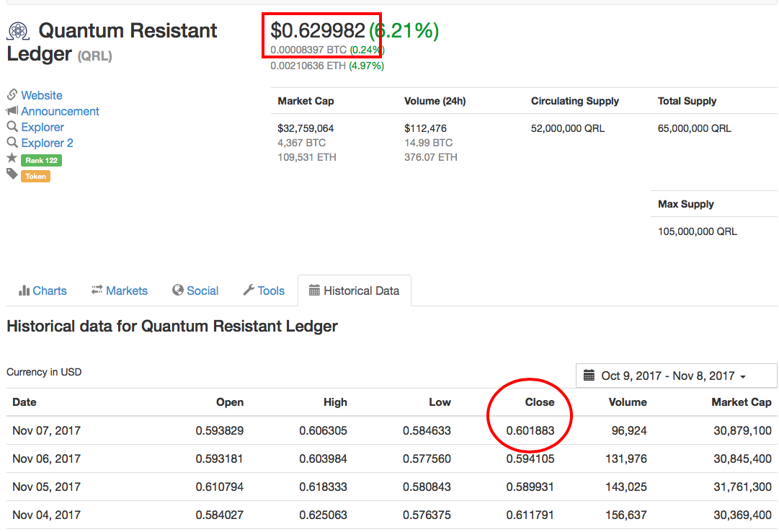Click the 0.577560 low value
The height and width of the screenshot is (532, 779).
427,458
